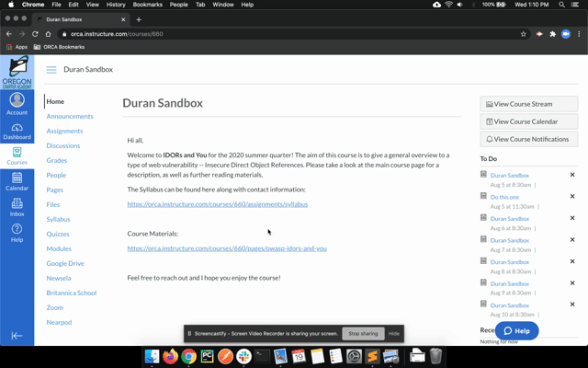Collapse the global navigation sidebar arrow

[x=17, y=336]
